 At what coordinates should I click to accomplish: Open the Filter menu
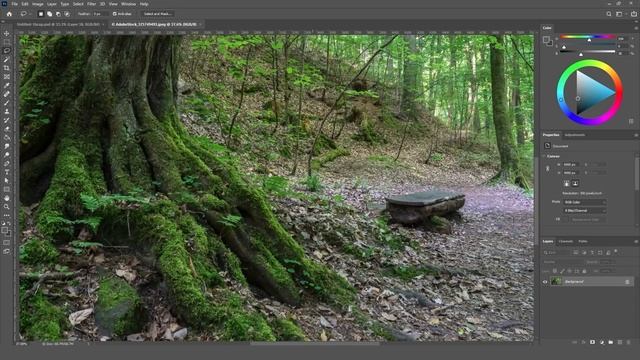pyautogui.click(x=91, y=4)
